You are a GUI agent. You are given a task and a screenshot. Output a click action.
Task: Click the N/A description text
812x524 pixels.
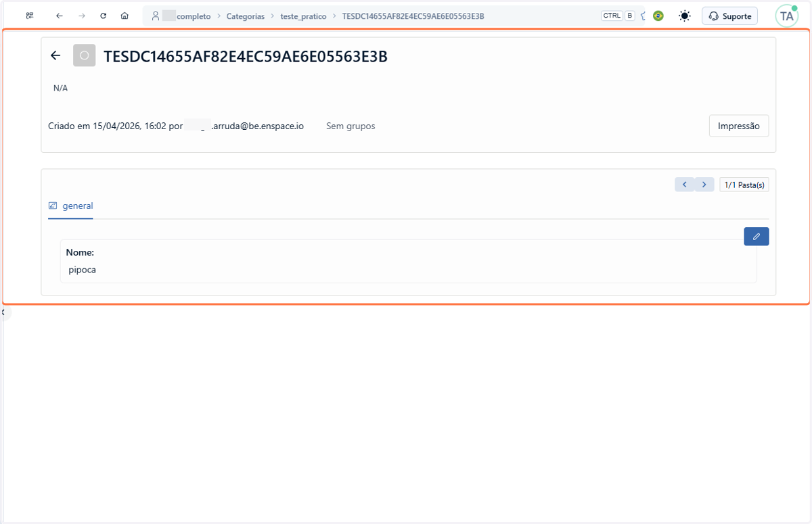coord(60,88)
